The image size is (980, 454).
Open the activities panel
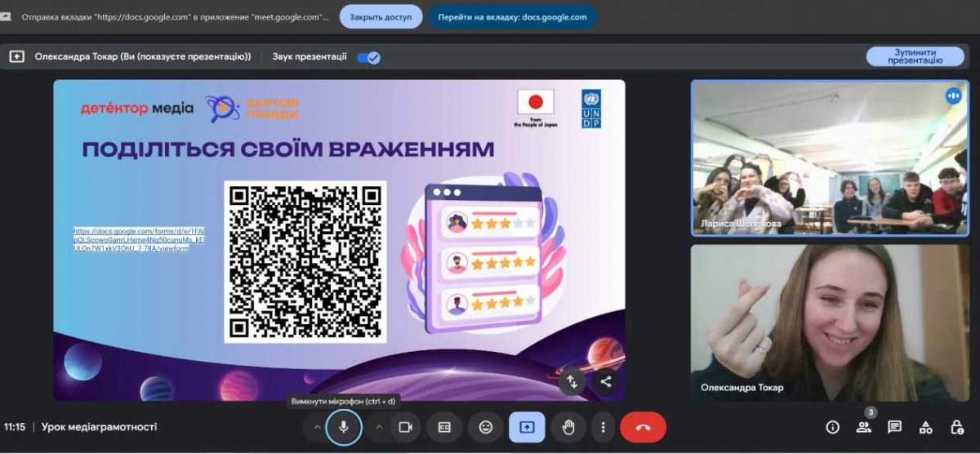(x=925, y=427)
